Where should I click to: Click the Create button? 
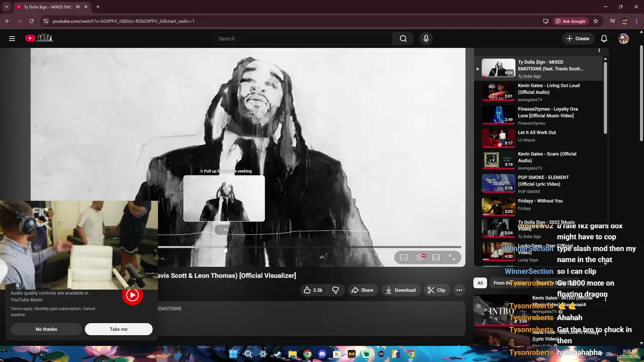(578, 38)
